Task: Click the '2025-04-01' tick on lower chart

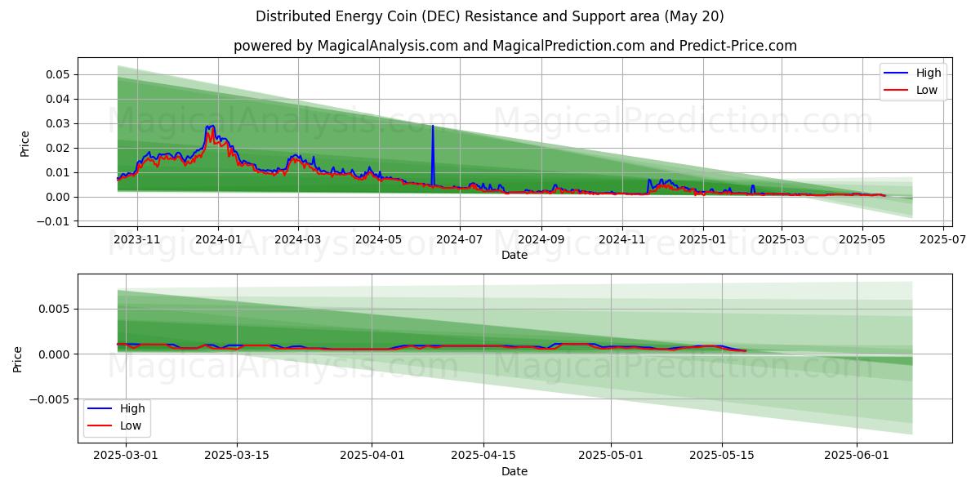Action: (372, 456)
